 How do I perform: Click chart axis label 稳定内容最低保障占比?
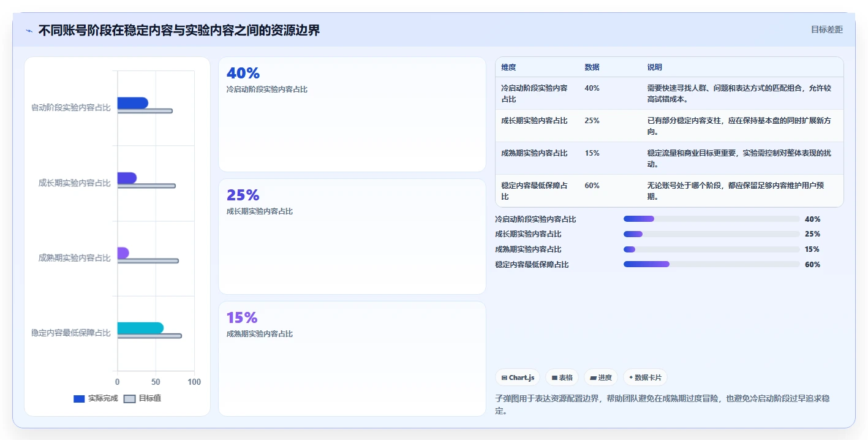71,333
